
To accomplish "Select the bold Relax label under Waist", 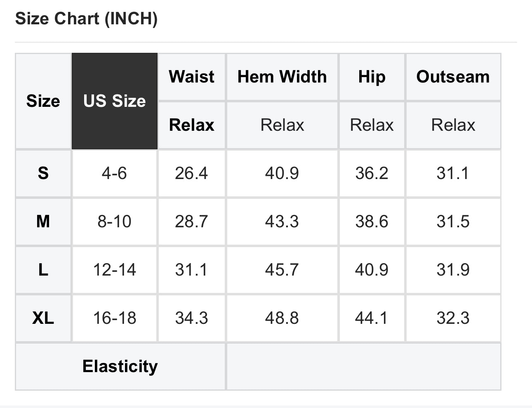I will 191,125.
